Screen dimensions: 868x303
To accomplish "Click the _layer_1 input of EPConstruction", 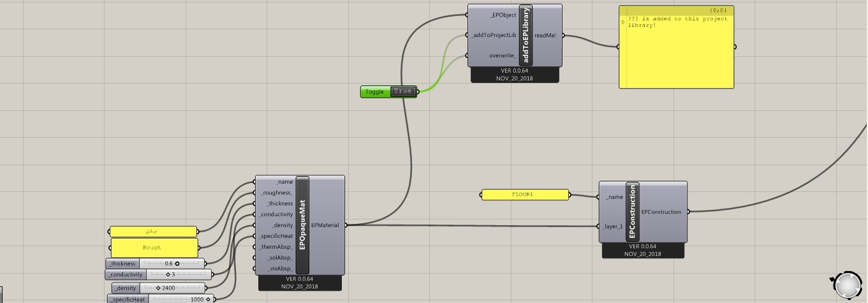I will click(613, 226).
